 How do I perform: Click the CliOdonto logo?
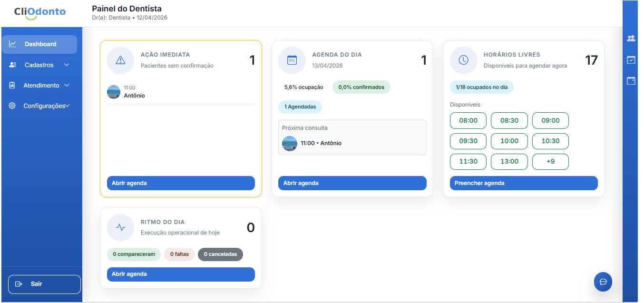pyautogui.click(x=40, y=12)
